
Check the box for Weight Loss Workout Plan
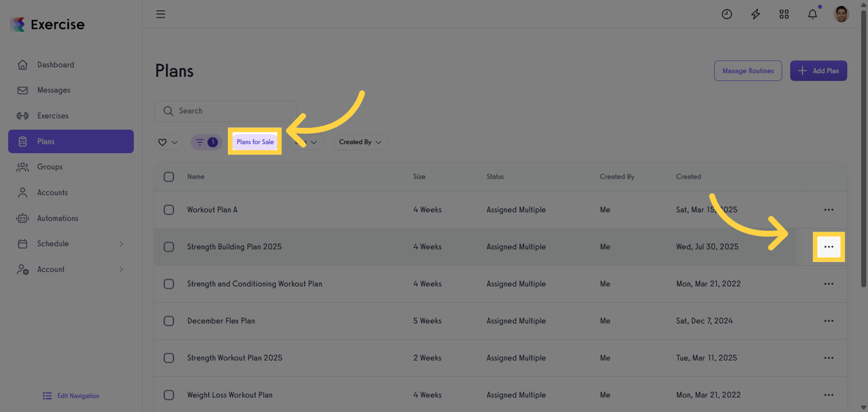pyautogui.click(x=168, y=395)
